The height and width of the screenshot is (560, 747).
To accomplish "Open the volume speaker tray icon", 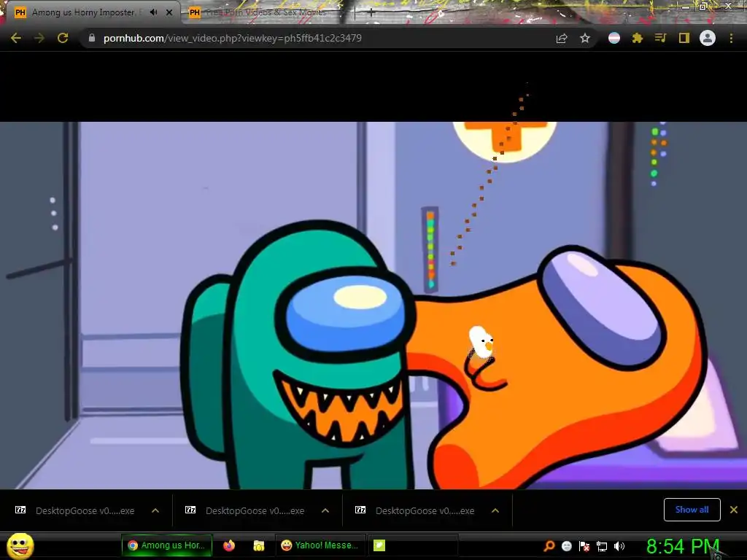I will coord(619,546).
